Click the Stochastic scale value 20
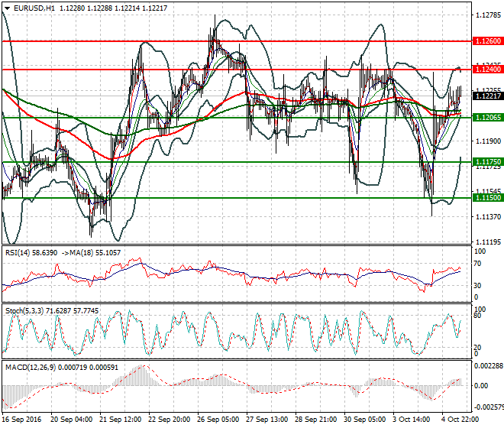504x428 pixels. point(477,347)
